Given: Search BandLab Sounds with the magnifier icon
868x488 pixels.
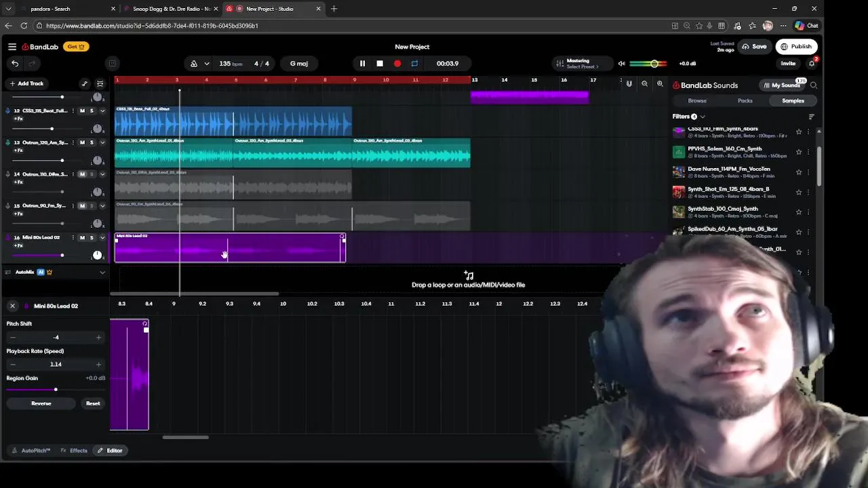Looking at the screenshot, I should click(x=813, y=85).
